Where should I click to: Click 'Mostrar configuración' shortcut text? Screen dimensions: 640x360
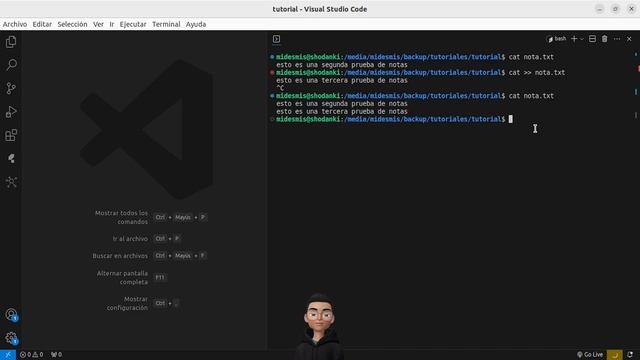(127, 303)
